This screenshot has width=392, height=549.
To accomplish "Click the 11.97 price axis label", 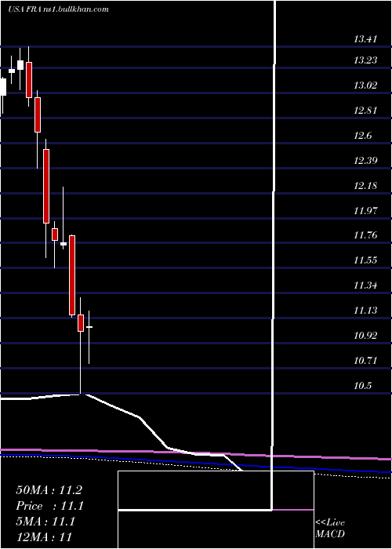I will click(365, 210).
